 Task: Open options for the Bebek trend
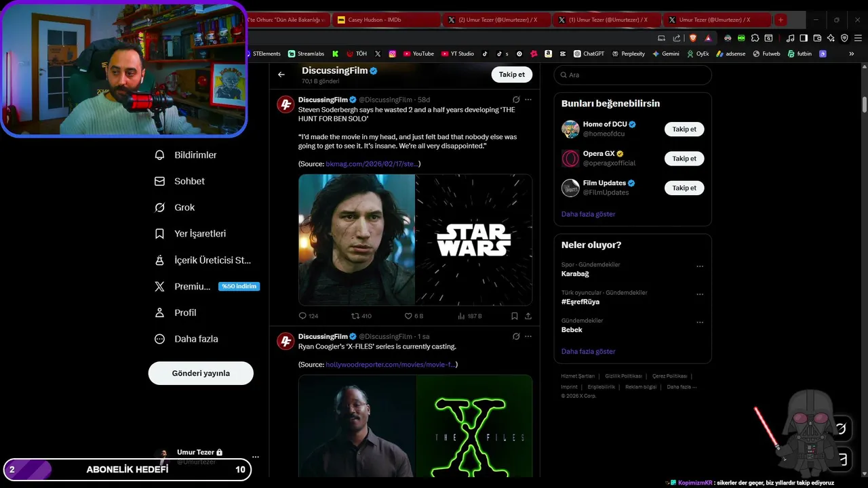[x=700, y=322]
